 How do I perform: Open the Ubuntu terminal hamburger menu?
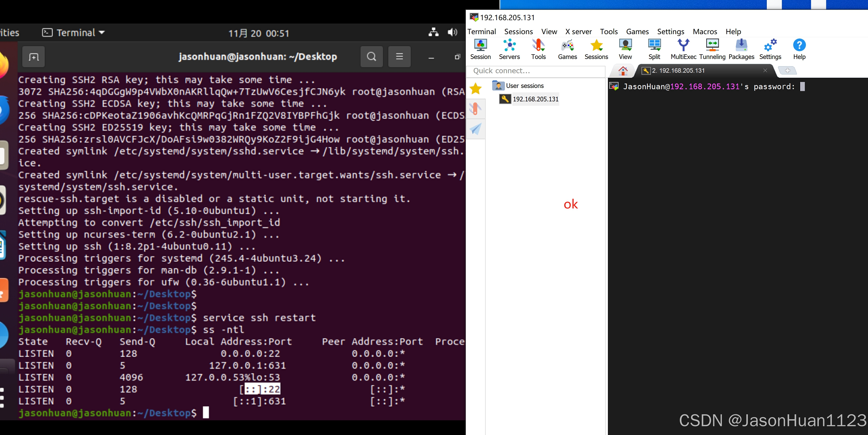[399, 57]
